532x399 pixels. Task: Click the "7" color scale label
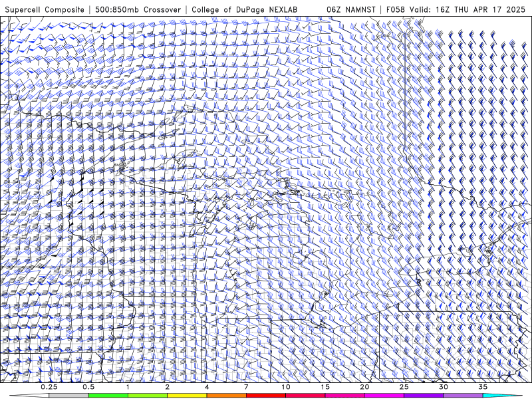(246, 387)
